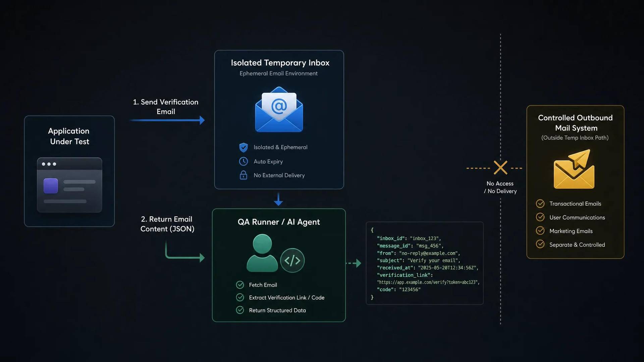
Task: Click the Isolated & Ephemeral text
Action: pos(280,147)
